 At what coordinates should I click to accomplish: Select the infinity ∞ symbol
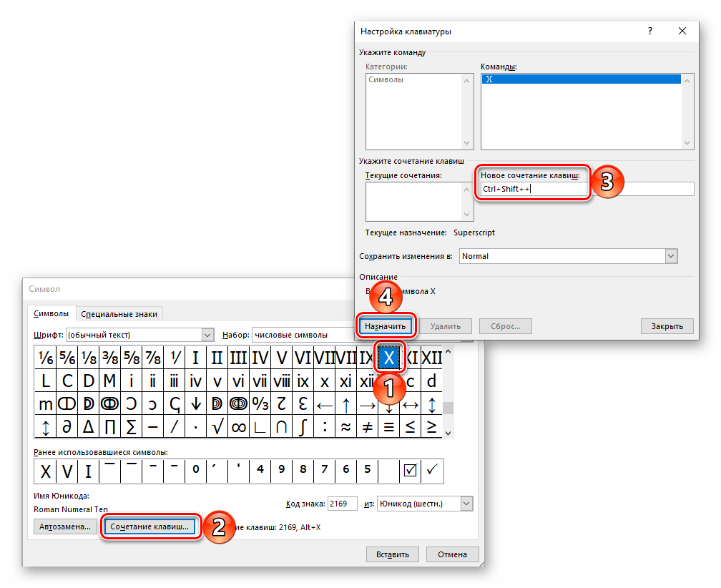238,427
